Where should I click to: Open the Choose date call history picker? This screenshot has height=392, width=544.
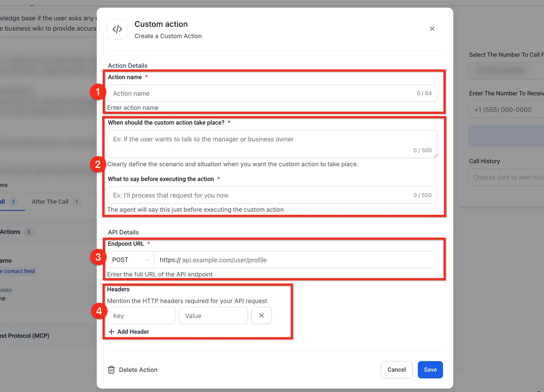coord(506,177)
